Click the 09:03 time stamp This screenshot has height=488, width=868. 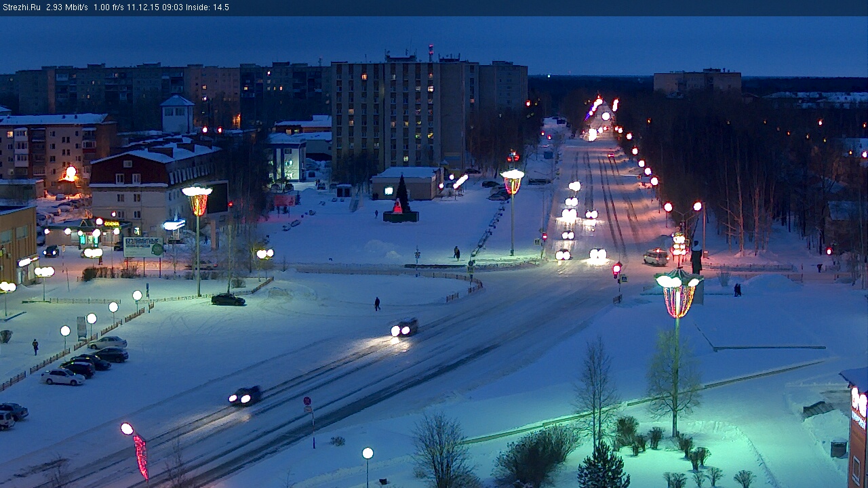[172, 7]
